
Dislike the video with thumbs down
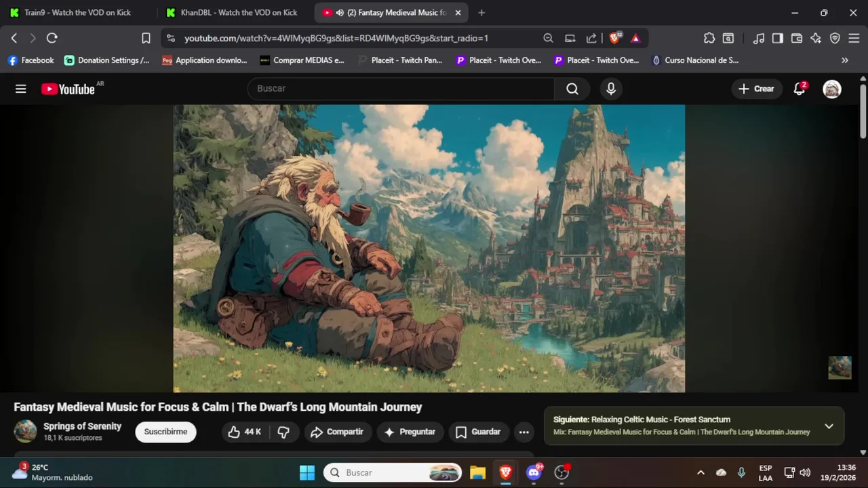(x=284, y=432)
